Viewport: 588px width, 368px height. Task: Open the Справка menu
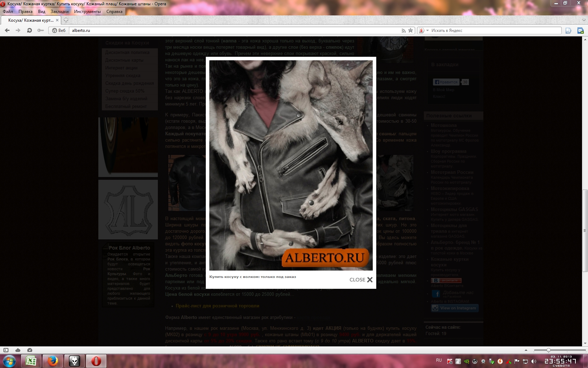(114, 12)
